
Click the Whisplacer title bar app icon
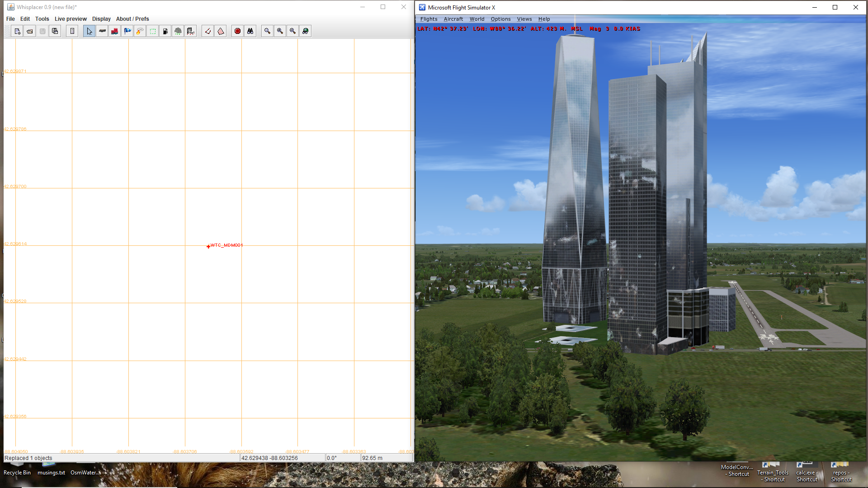pos(11,7)
